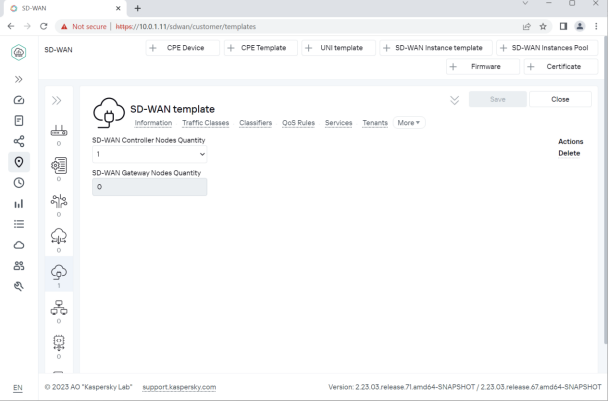Viewport: 609px width, 405px height.
Task: Open SD-WAN instances pool hierarchy icon
Action: tap(59, 308)
